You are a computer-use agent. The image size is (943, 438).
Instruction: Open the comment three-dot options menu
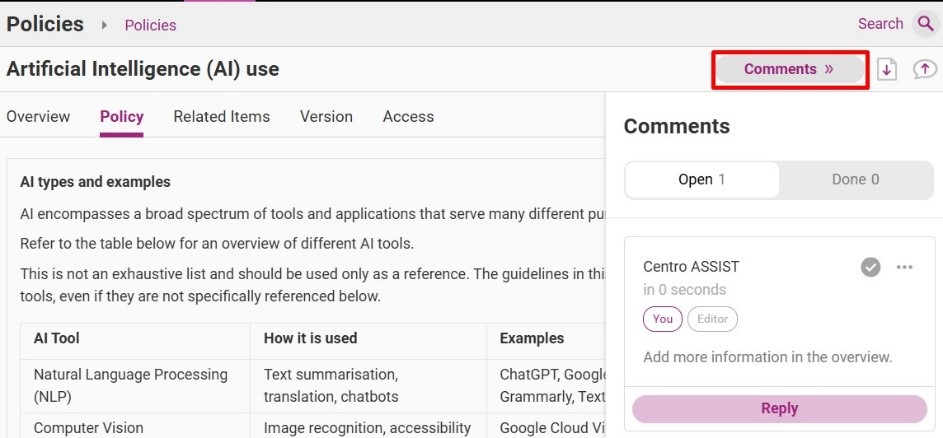905,267
